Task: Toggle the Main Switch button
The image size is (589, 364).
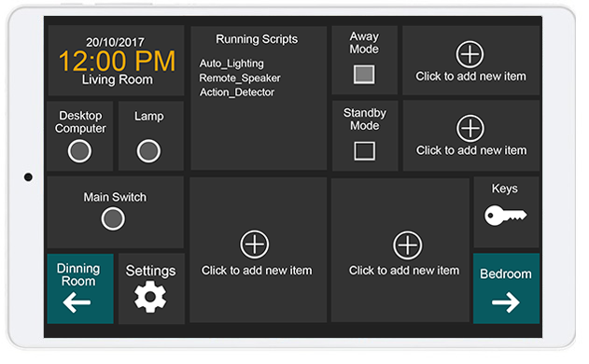Action: (x=113, y=218)
